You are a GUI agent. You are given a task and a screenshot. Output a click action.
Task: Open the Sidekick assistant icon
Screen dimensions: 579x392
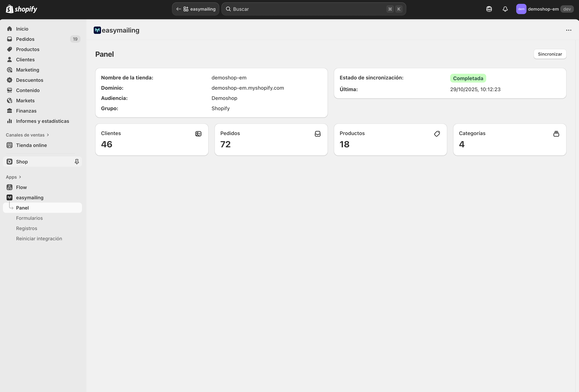[489, 9]
